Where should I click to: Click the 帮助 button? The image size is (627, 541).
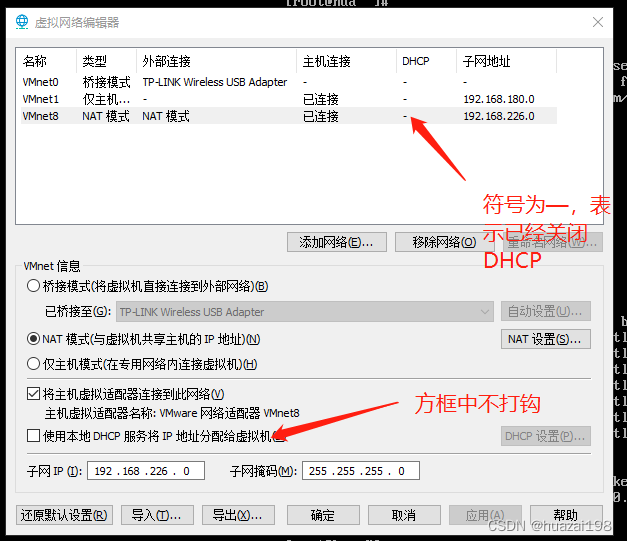coord(566,515)
